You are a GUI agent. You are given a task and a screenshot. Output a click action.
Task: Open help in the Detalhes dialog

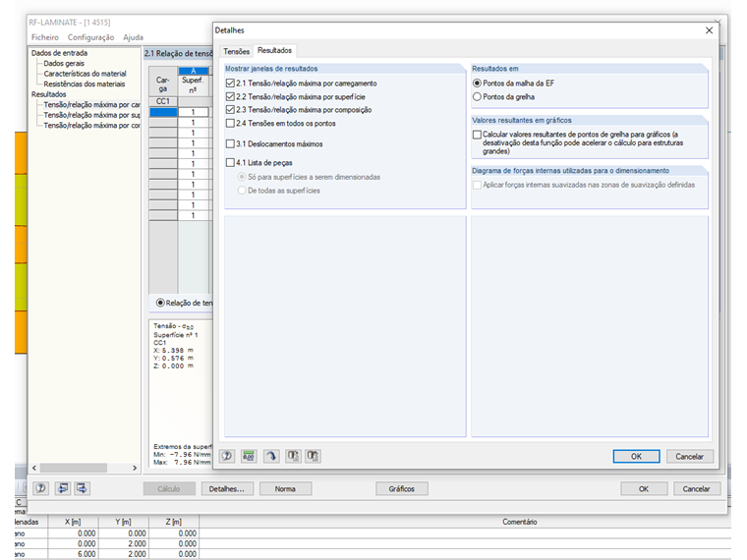click(227, 456)
